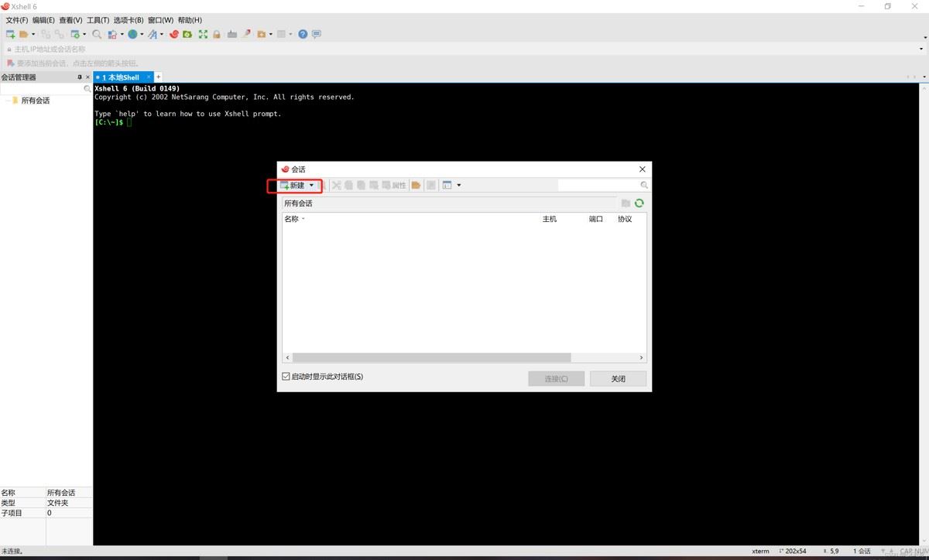929x560 pixels.
Task: Open dropdown arrow beside color scheme icon
Action: pos(122,34)
